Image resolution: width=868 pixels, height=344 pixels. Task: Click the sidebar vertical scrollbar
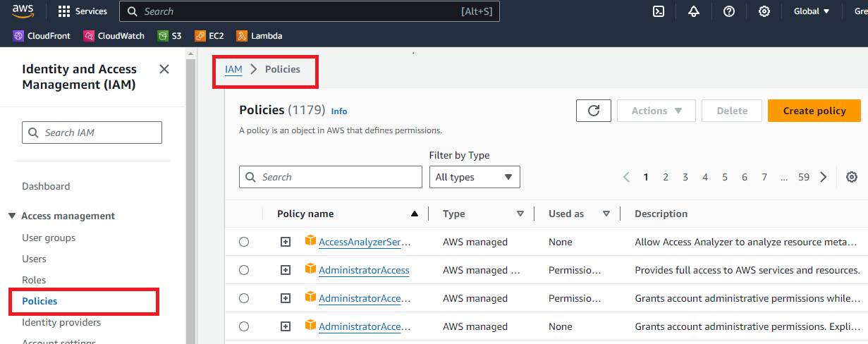pyautogui.click(x=190, y=197)
